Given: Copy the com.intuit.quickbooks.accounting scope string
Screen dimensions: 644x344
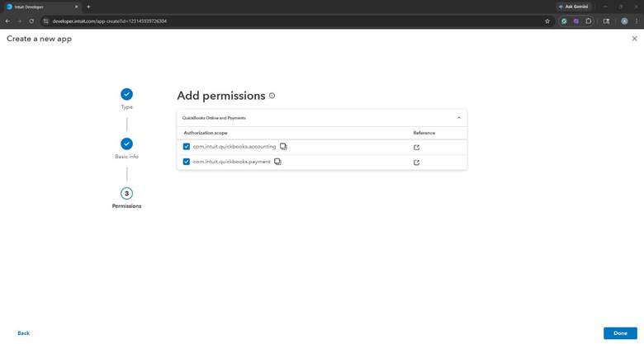Looking at the screenshot, I should (x=283, y=147).
